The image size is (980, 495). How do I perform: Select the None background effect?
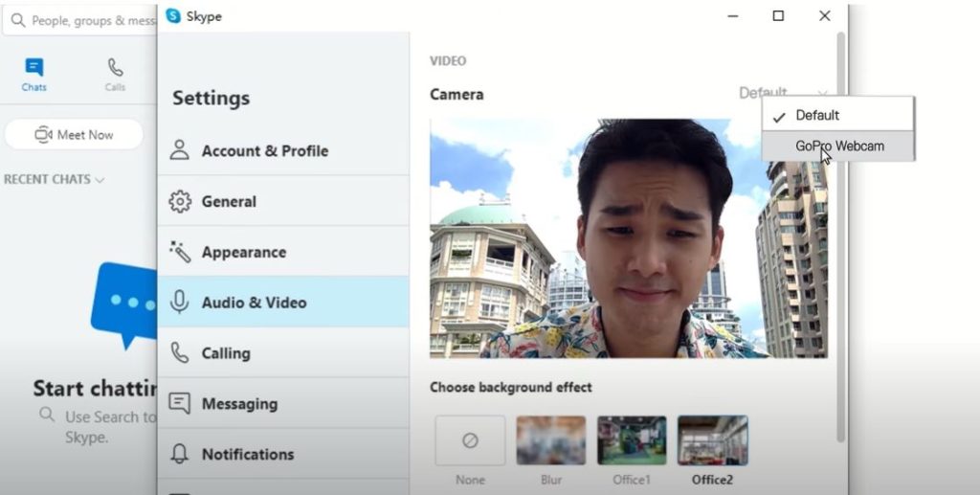pos(470,440)
